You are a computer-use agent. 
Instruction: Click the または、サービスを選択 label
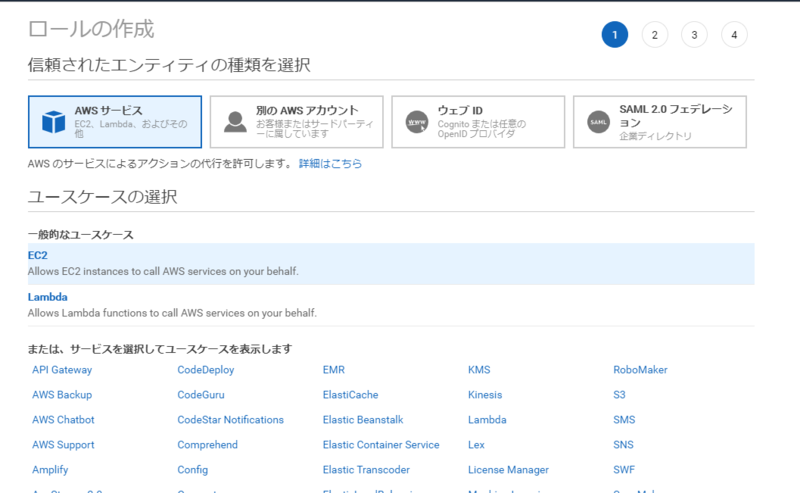click(x=160, y=349)
